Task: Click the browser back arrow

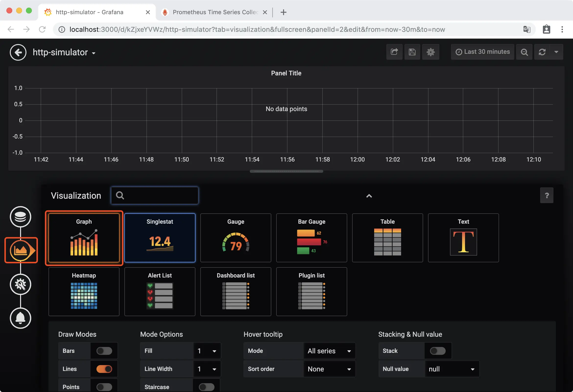Action: [x=11, y=30]
